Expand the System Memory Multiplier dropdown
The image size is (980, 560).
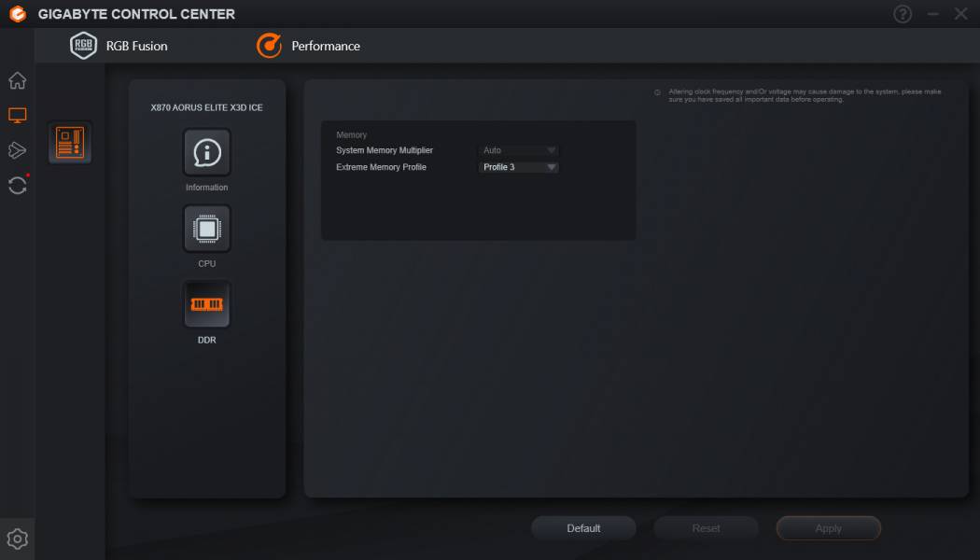tap(519, 150)
